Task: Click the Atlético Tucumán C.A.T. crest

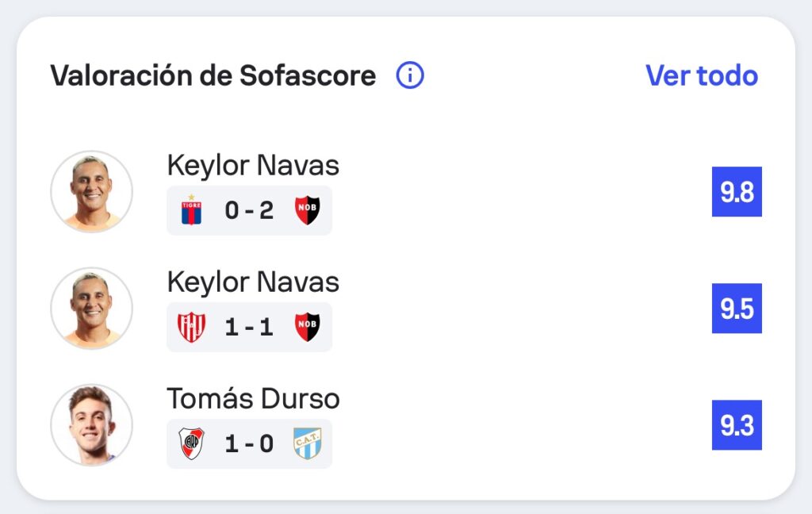Action: tap(308, 443)
